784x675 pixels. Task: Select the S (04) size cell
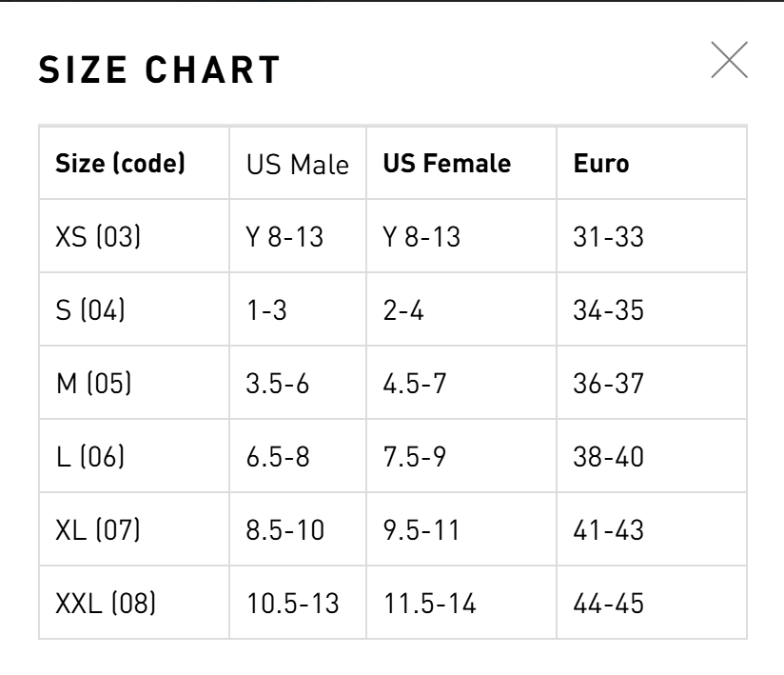tap(90, 310)
